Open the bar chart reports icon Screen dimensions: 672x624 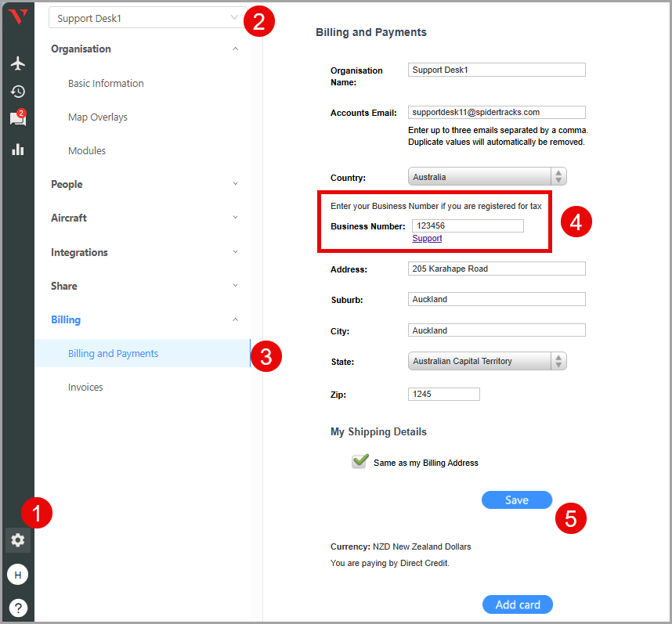pos(17,149)
